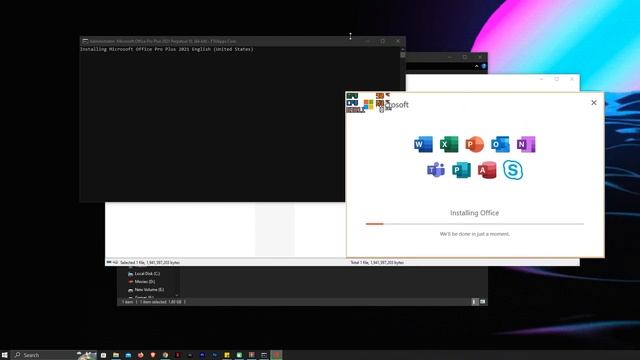Viewport: 640px width, 360px height.
Task: Close the Office installer dialog
Action: coord(594,103)
